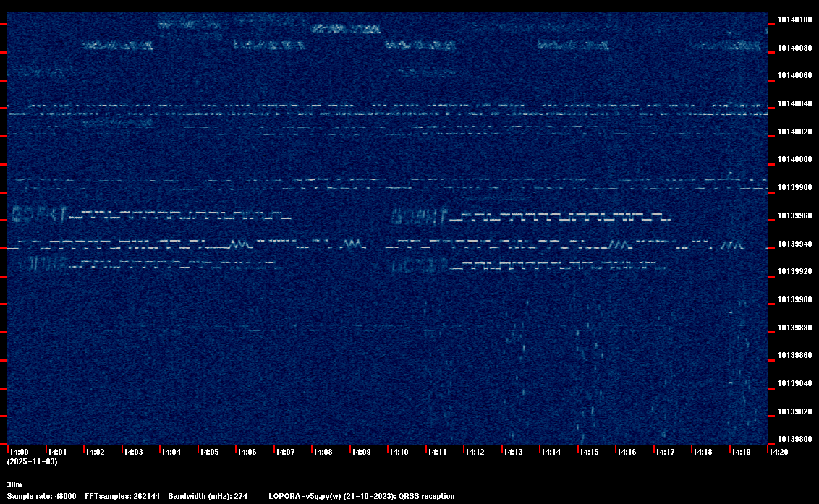This screenshot has height=504, width=819.
Task: Click the 14:15 time axis label
Action: [x=589, y=452]
